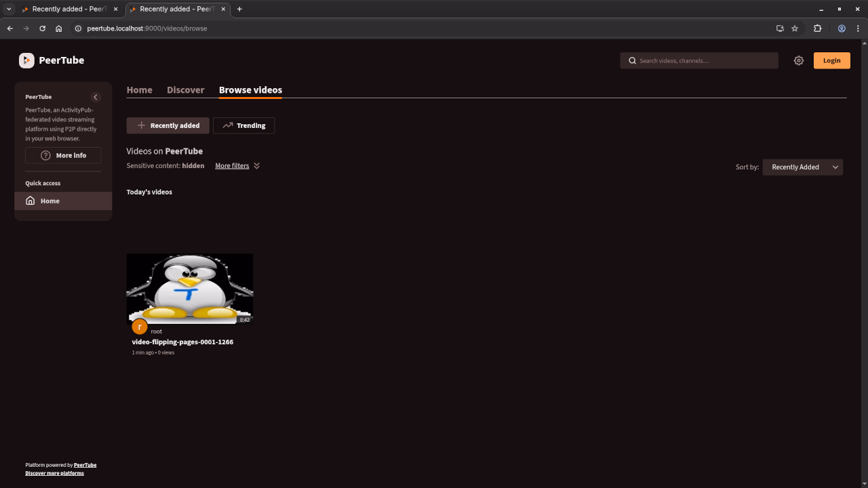868x488 pixels.
Task: Click the install app icon in address bar
Action: point(780,28)
